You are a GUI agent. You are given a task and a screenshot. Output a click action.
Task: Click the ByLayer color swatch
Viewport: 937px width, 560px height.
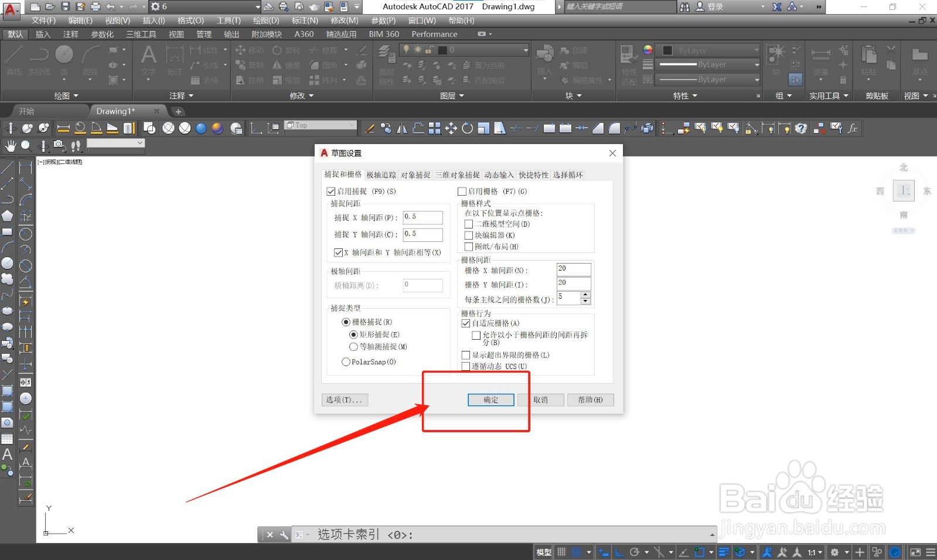point(667,50)
